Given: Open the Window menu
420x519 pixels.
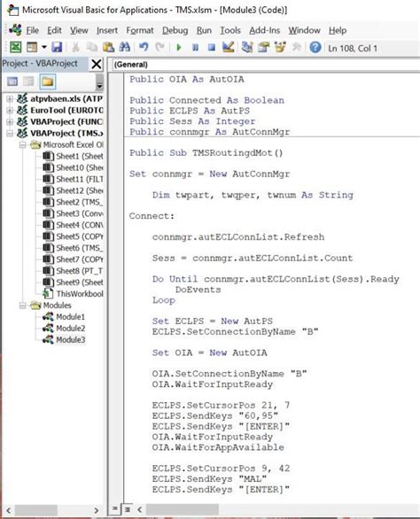Looking at the screenshot, I should (x=304, y=30).
